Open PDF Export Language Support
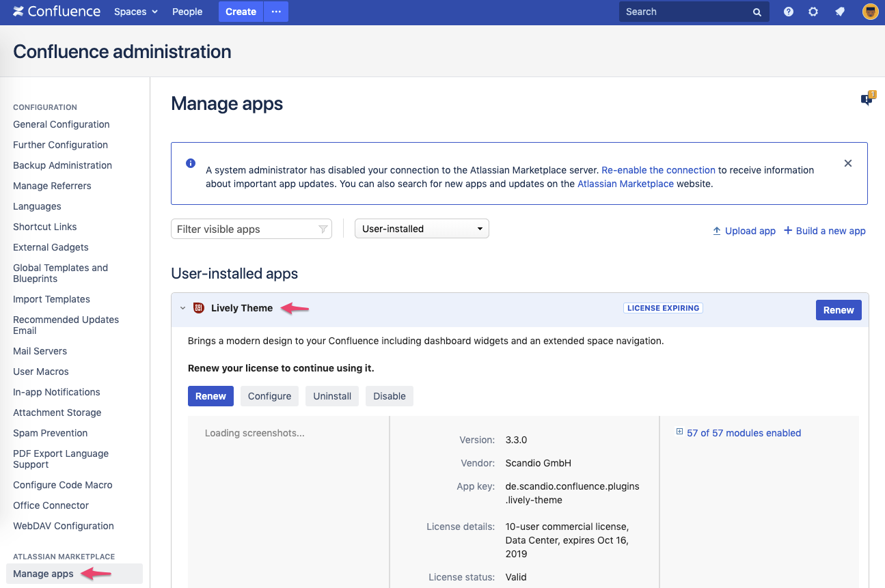 coord(61,459)
